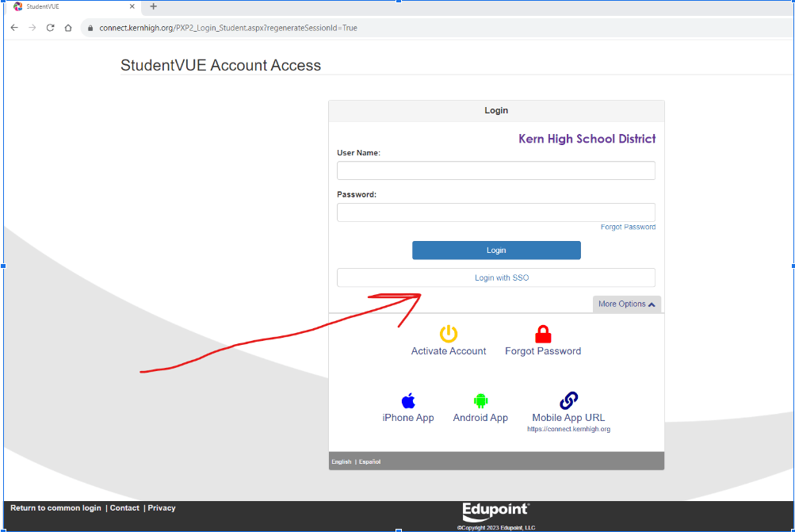Click the browser back arrow
Image resolution: width=795 pixels, height=532 pixels.
pyautogui.click(x=14, y=28)
